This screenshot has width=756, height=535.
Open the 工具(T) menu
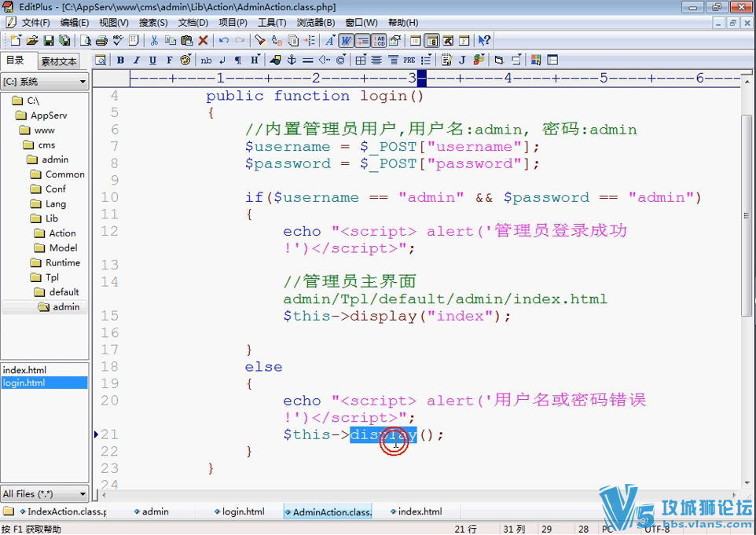(272, 23)
